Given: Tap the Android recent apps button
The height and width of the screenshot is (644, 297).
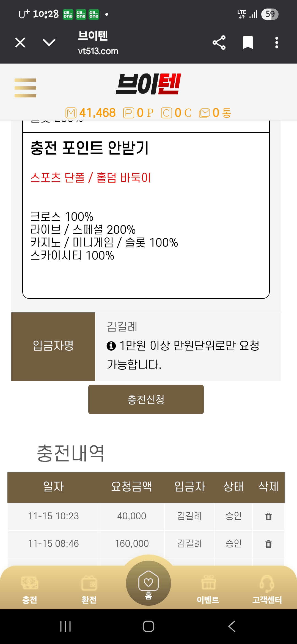Looking at the screenshot, I should [x=65, y=626].
